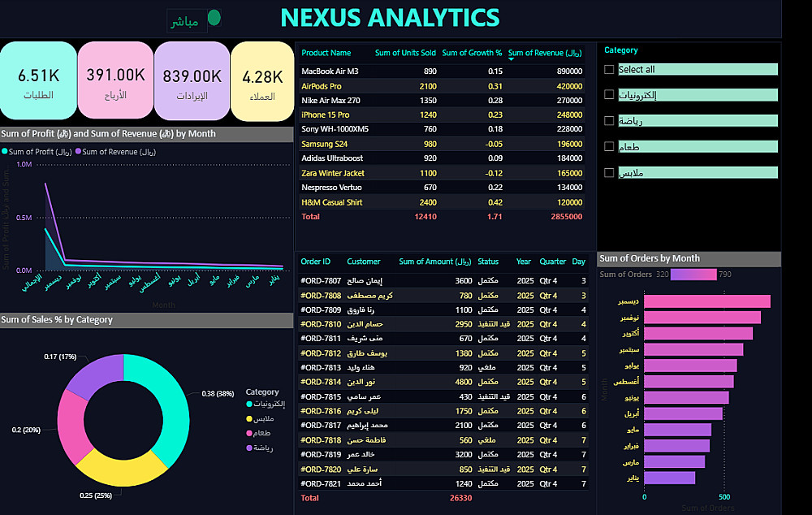Image resolution: width=812 pixels, height=515 pixels.
Task: Select the yellow 25% donut segment
Action: (123, 473)
